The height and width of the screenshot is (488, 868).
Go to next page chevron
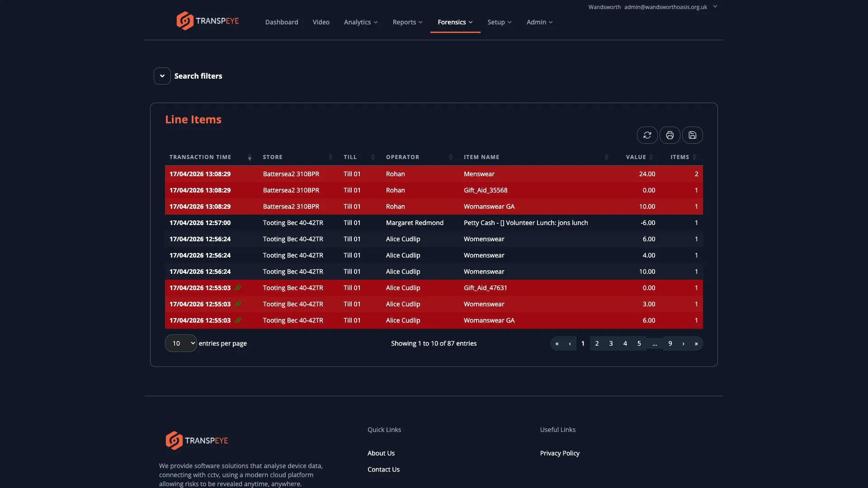coord(683,343)
